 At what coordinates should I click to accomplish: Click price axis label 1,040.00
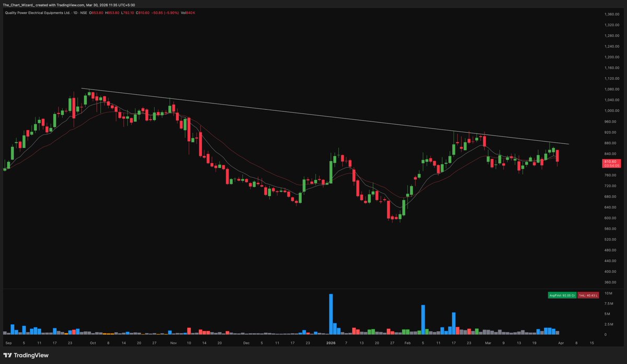point(612,100)
